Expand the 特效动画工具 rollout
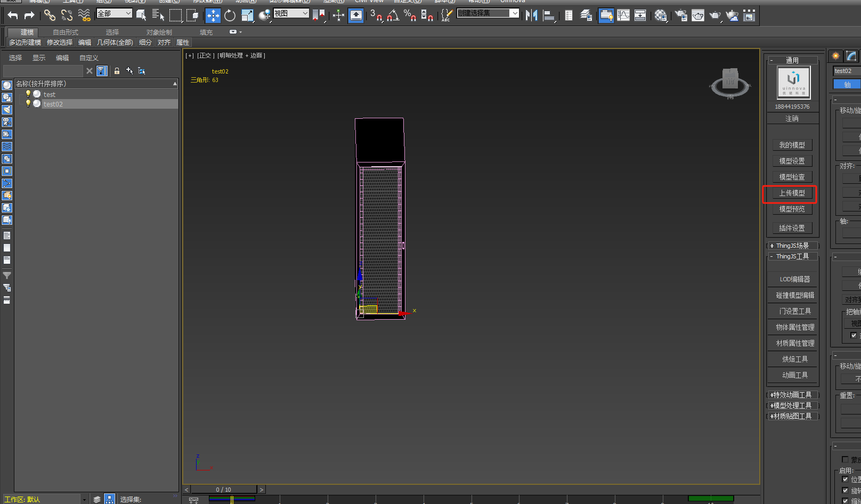Image resolution: width=861 pixels, height=504 pixels. [x=792, y=395]
